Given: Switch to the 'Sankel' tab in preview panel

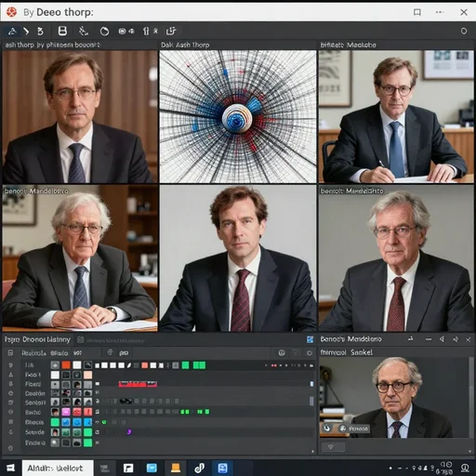Looking at the screenshot, I should [362, 352].
